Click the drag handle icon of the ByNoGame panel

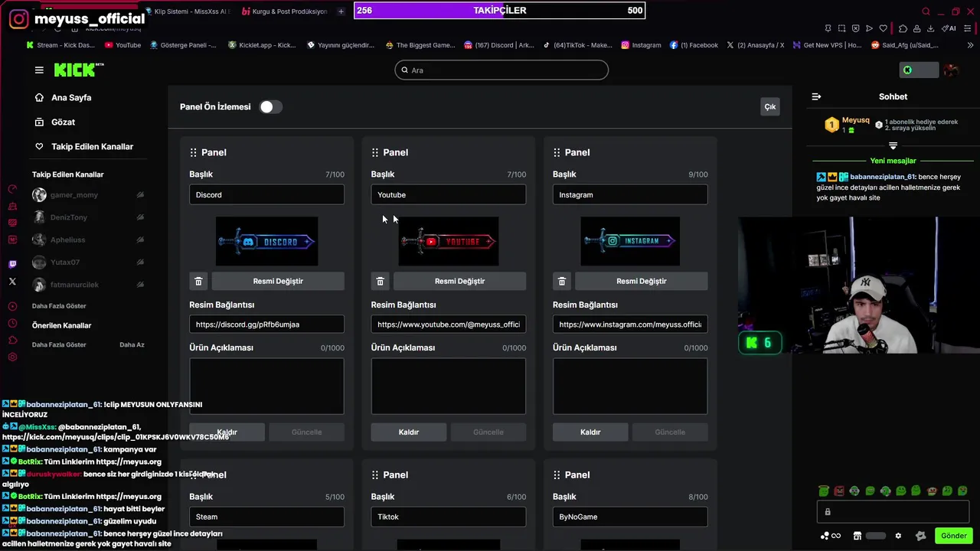pos(557,474)
